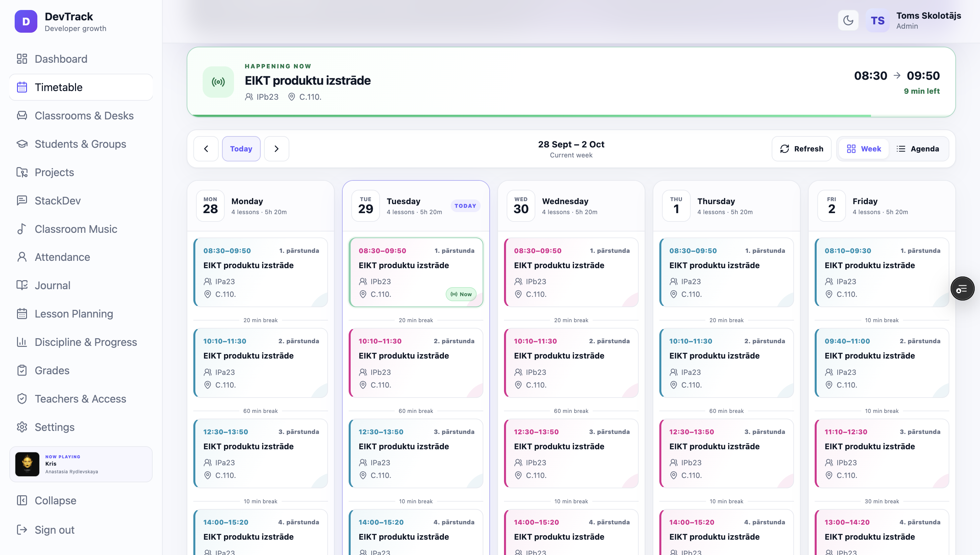980x555 pixels.
Task: Switch to Agenda view
Action: (x=918, y=149)
